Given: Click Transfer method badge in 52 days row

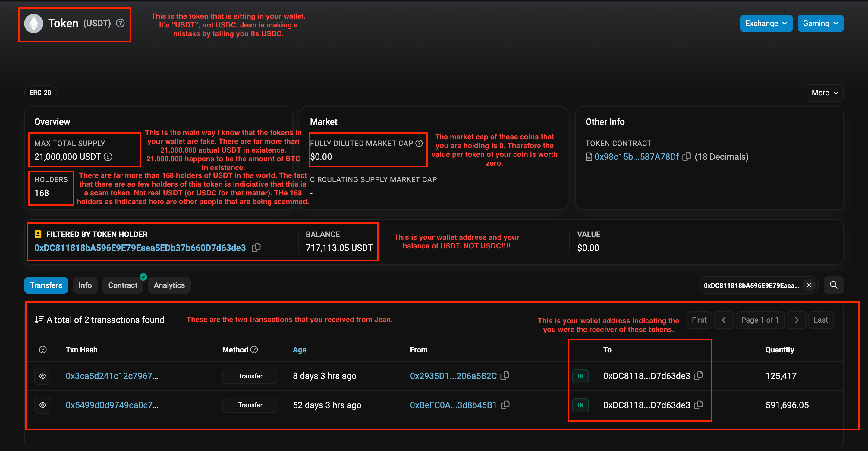Looking at the screenshot, I should tap(250, 405).
